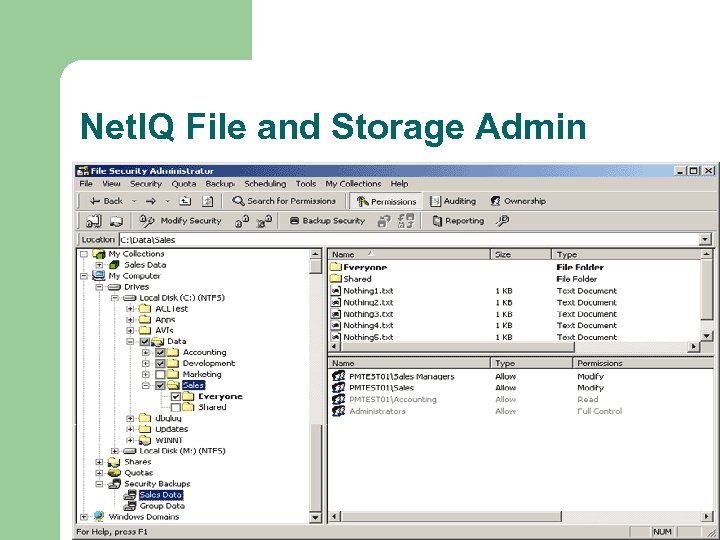Click the first icon at the left of the Modify Security toolbar
Viewport: 720px width, 540px height.
pos(94,221)
